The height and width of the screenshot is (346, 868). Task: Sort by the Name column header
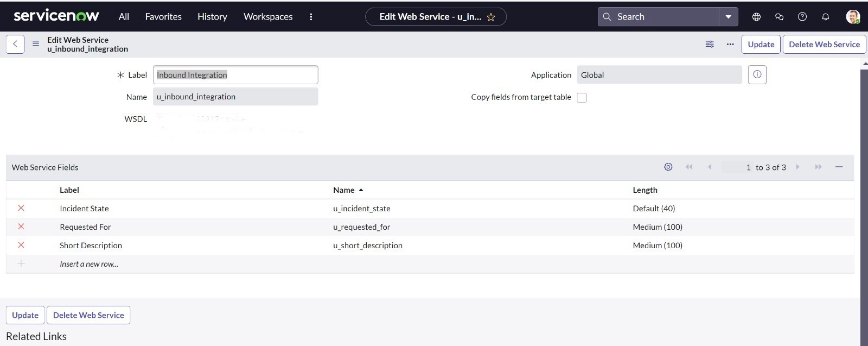click(x=344, y=190)
